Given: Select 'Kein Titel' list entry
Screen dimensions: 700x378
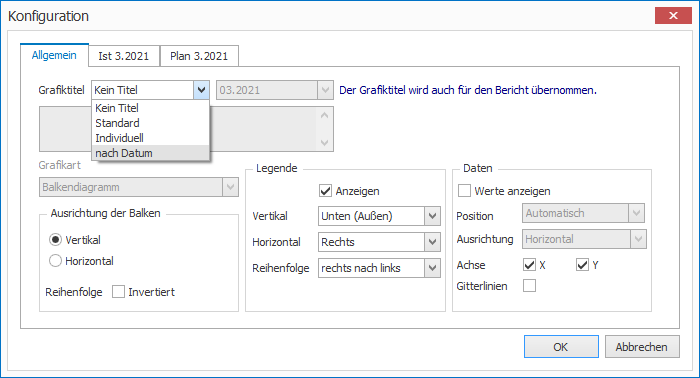Looking at the screenshot, I should pyautogui.click(x=150, y=108).
